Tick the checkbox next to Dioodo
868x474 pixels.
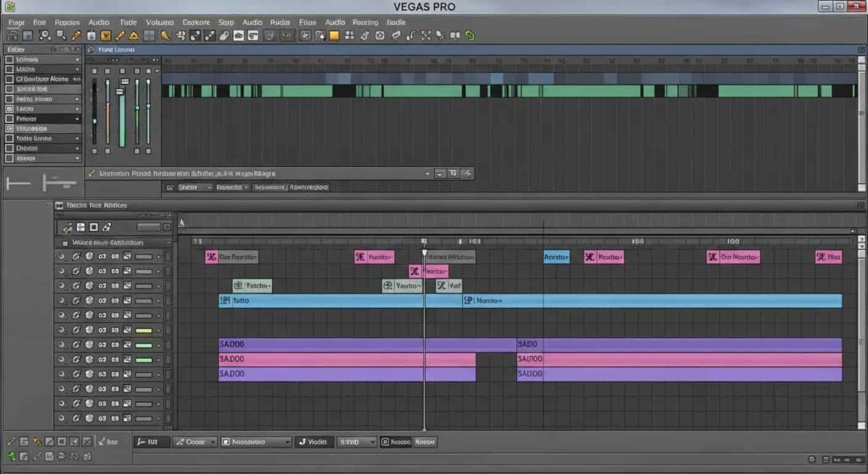click(x=9, y=148)
